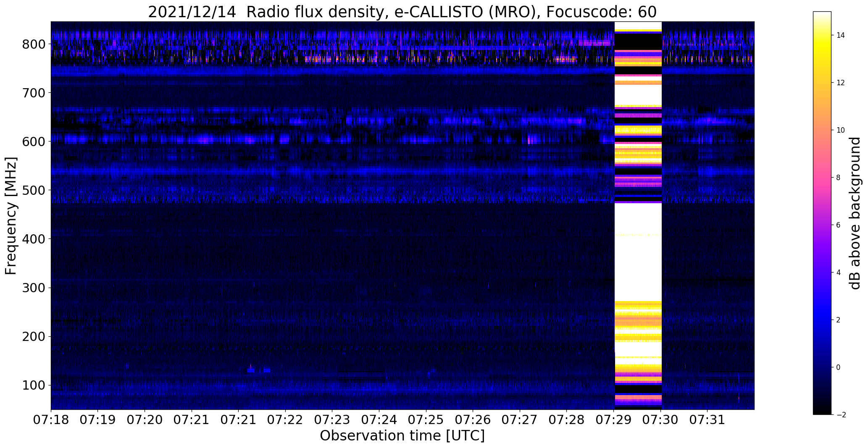This screenshot has width=868, height=448.
Task: Click the 07:23 time tick label
Action: (x=332, y=420)
